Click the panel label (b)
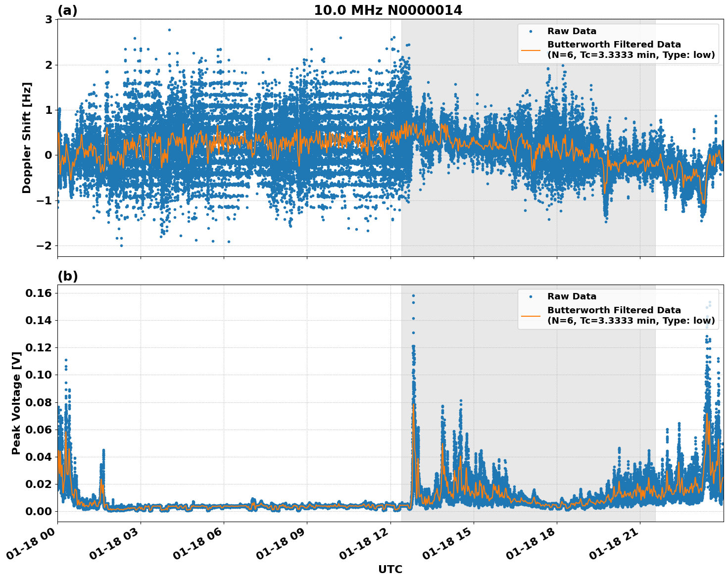Image resolution: width=728 pixels, height=580 pixels. (x=68, y=275)
